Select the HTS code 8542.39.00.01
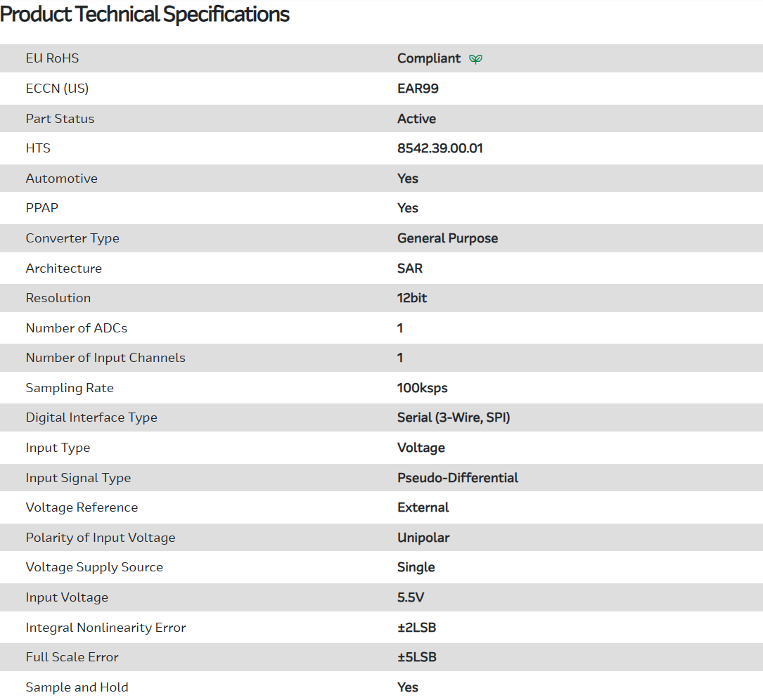763x700 pixels. click(440, 148)
